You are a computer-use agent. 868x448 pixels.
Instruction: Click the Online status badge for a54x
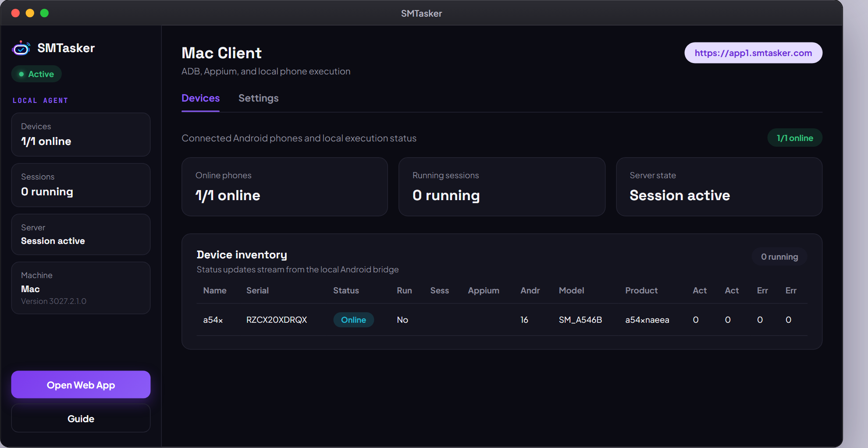click(x=353, y=320)
